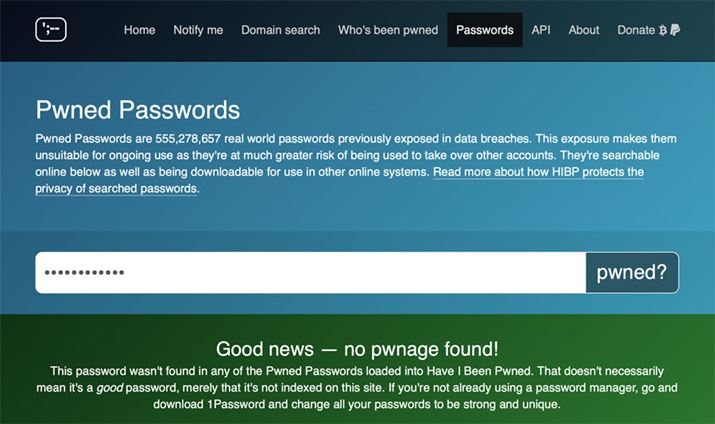Viewport: 715px width, 424px height.
Task: Click the Bitcoin donate icon
Action: point(664,30)
